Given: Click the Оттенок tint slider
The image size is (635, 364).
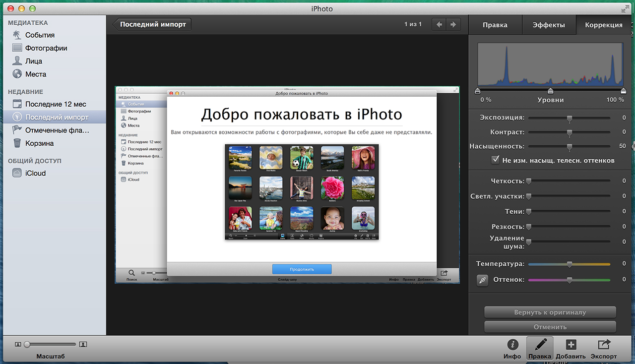Looking at the screenshot, I should click(x=570, y=280).
